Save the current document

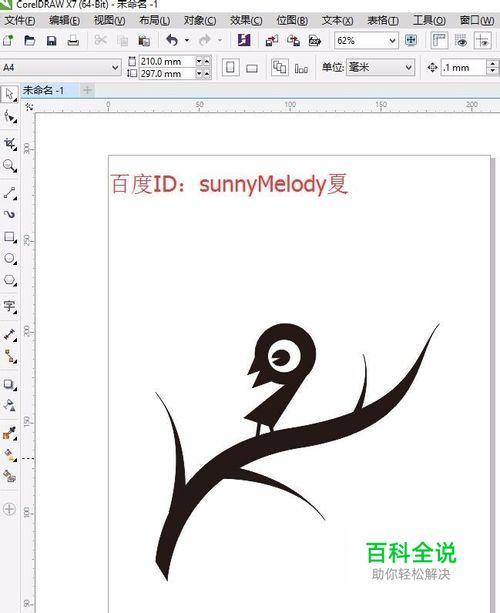point(51,40)
